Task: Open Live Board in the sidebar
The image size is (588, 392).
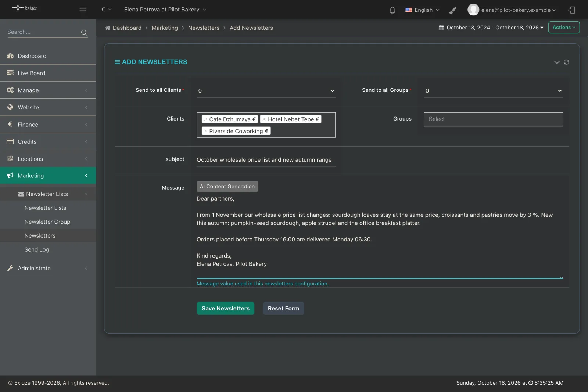Action: 48,73
